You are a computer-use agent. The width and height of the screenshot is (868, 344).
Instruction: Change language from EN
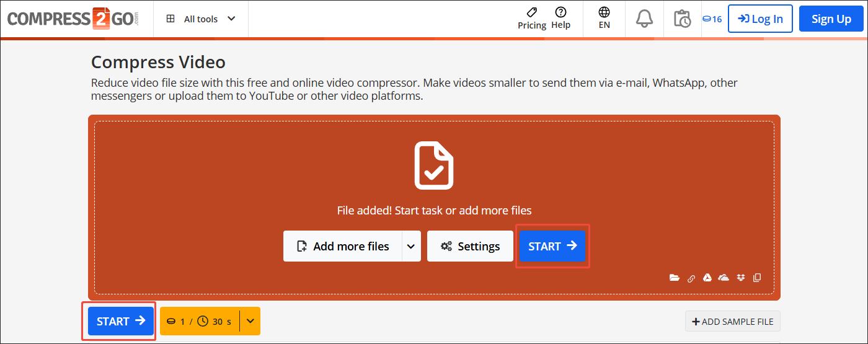604,19
